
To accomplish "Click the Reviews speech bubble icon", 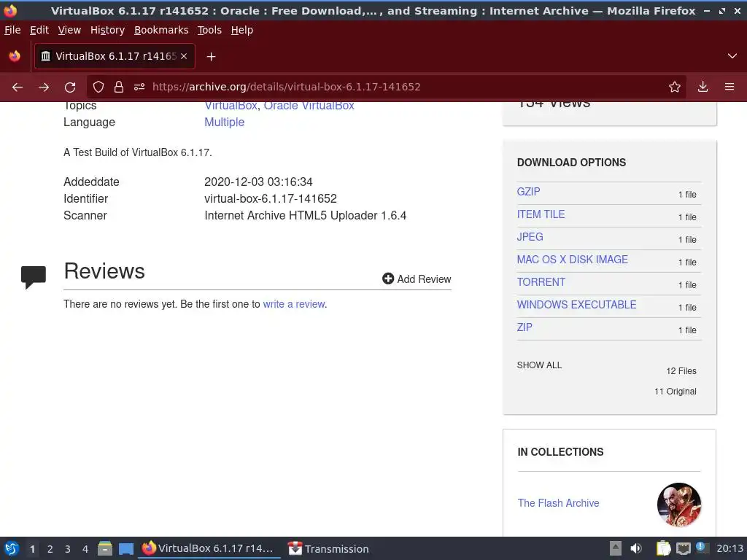I will coord(34,277).
